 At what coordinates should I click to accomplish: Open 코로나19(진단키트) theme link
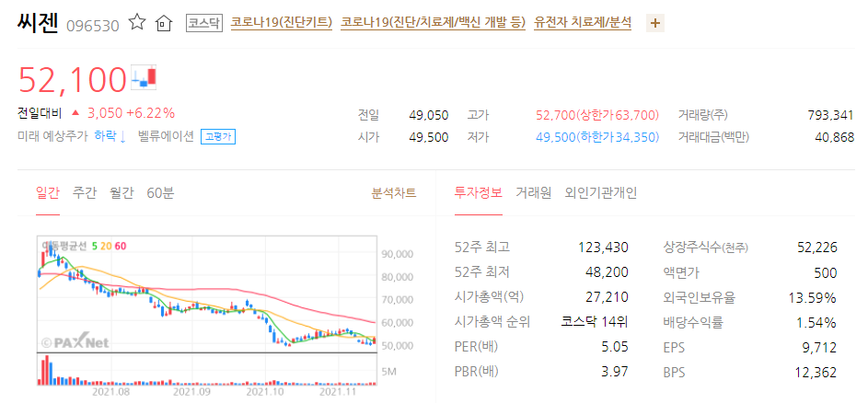(282, 23)
